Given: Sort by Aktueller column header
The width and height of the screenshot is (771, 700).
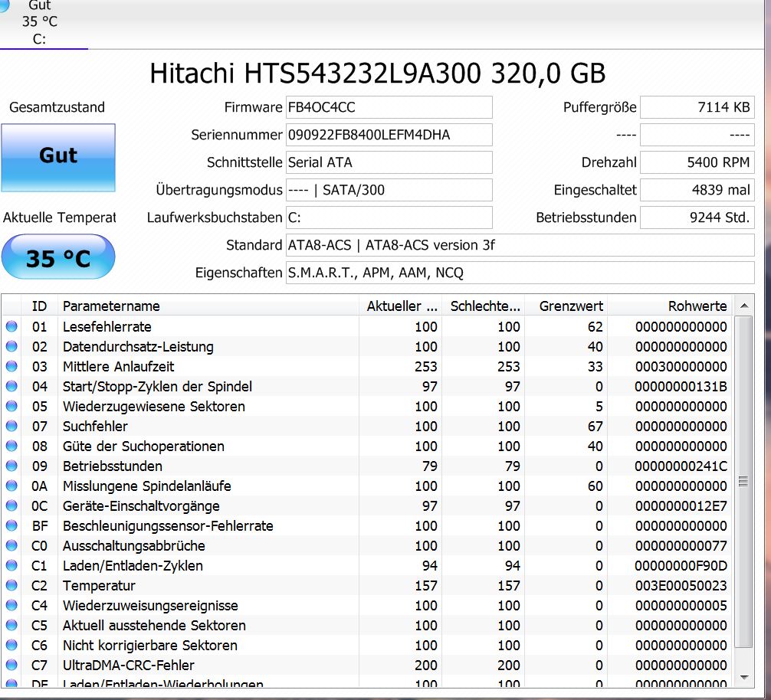Looking at the screenshot, I should pyautogui.click(x=401, y=306).
